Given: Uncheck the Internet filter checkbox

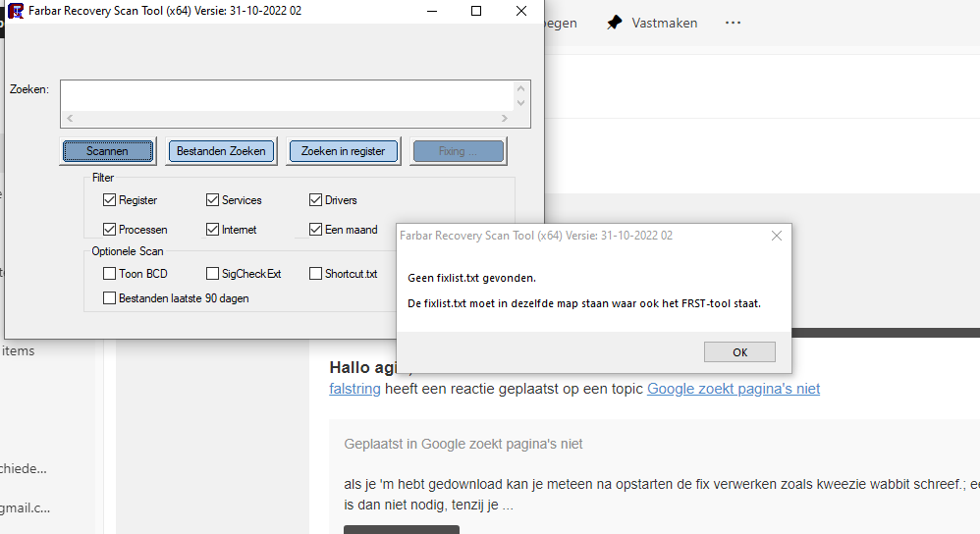Looking at the screenshot, I should (x=212, y=230).
